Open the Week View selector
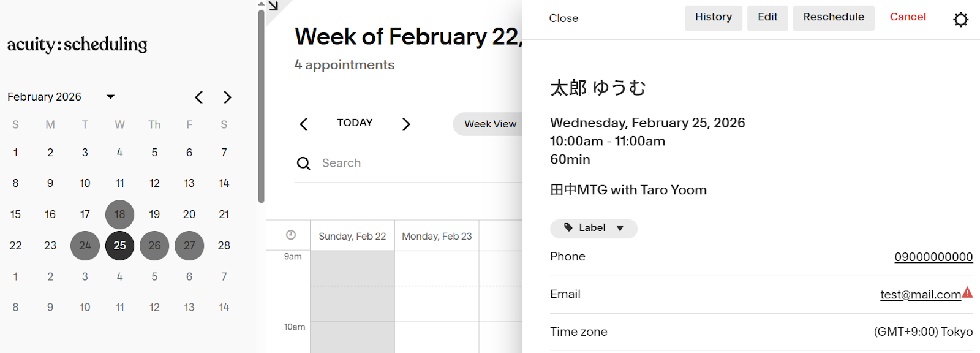The height and width of the screenshot is (353, 980). (x=489, y=124)
